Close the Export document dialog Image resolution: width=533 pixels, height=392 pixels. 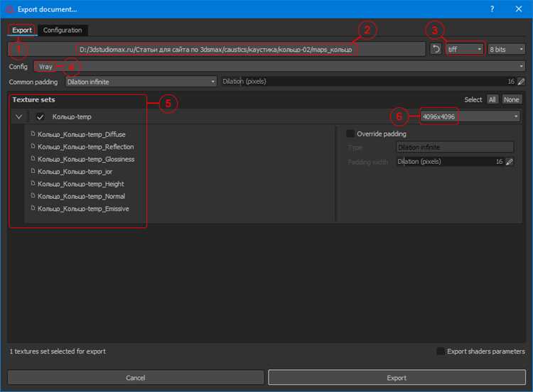[518, 9]
